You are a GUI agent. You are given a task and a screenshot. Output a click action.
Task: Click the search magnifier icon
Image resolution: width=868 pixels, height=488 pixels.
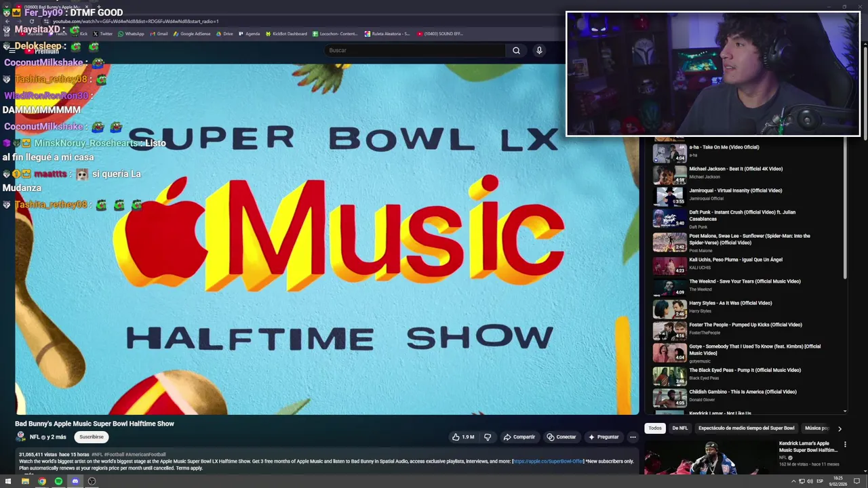[x=516, y=50]
